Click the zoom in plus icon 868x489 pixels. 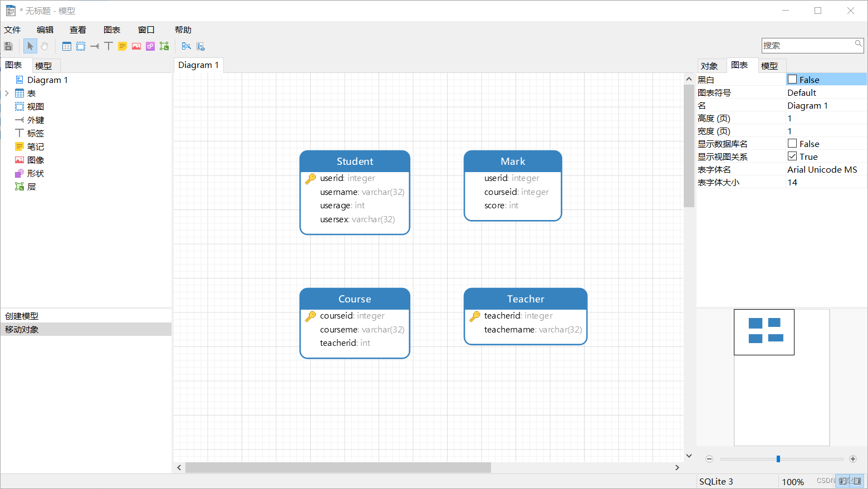[853, 459]
